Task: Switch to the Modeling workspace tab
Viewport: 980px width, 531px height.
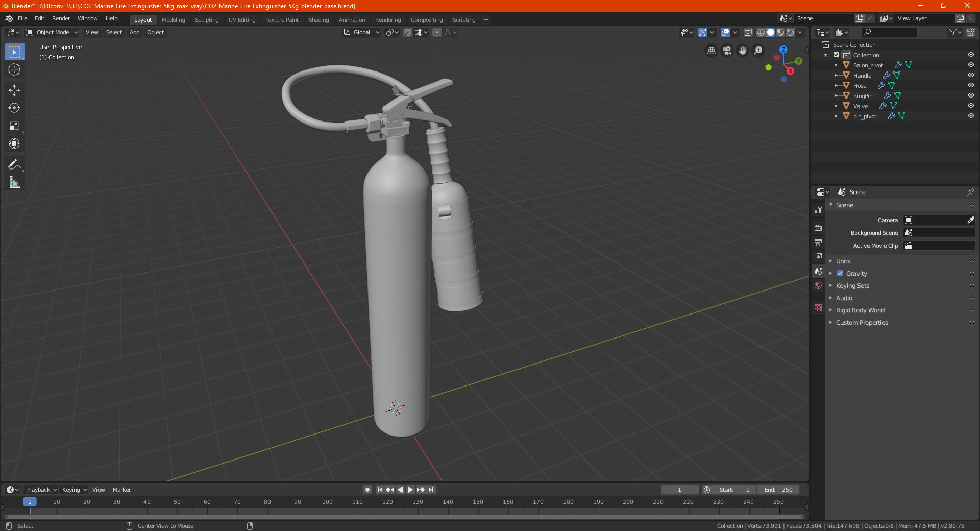Action: pos(173,20)
